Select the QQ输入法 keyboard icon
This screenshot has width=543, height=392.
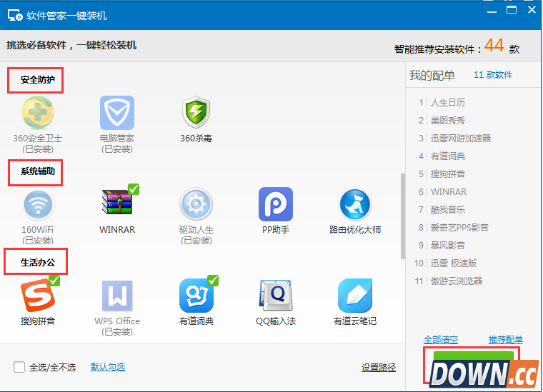[276, 295]
